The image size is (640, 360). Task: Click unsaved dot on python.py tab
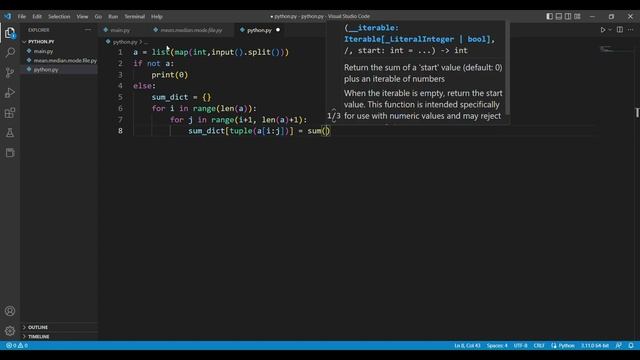pos(278,30)
